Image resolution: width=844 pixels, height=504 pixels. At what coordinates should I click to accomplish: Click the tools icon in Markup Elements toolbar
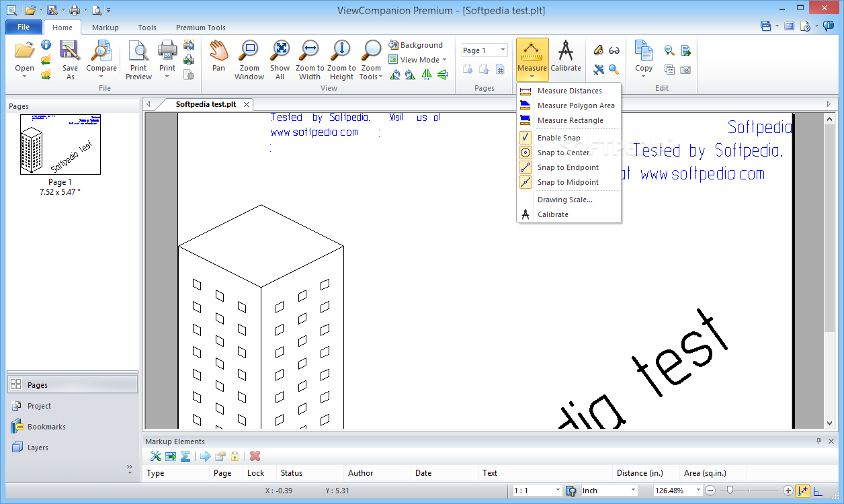tap(155, 456)
